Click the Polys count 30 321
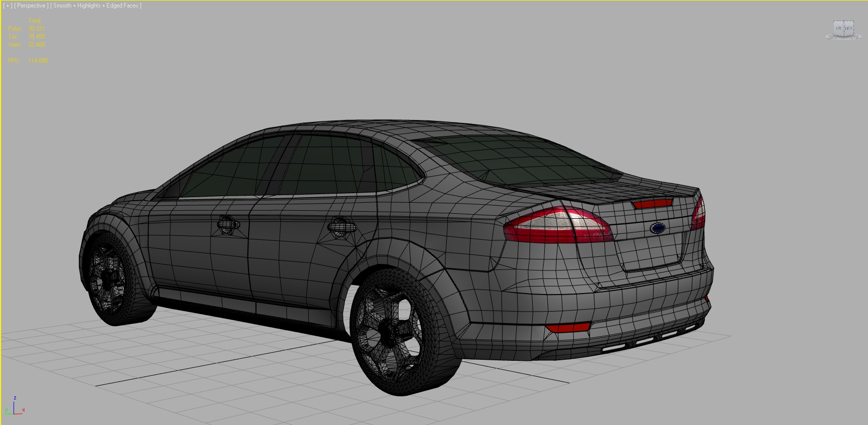This screenshot has height=425, width=868. pos(37,29)
